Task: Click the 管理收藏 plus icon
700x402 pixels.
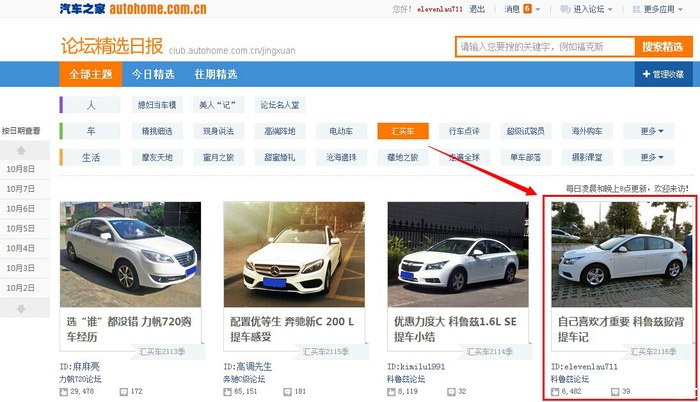Action: (645, 75)
